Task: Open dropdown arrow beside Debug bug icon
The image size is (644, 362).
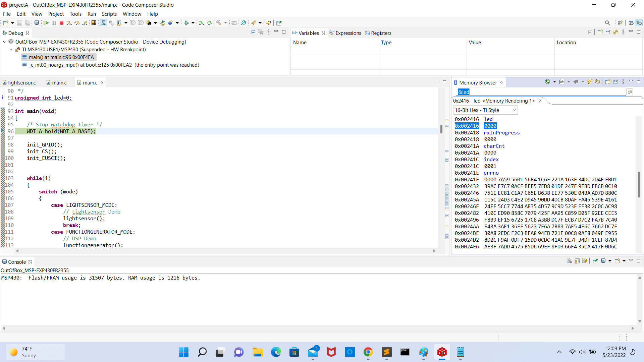Action: (193, 23)
